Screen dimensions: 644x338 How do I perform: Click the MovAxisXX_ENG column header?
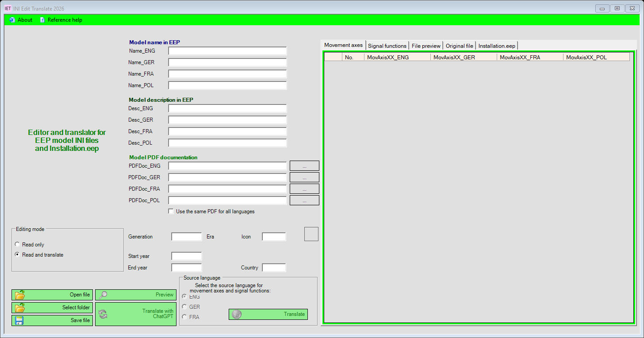[x=397, y=57]
